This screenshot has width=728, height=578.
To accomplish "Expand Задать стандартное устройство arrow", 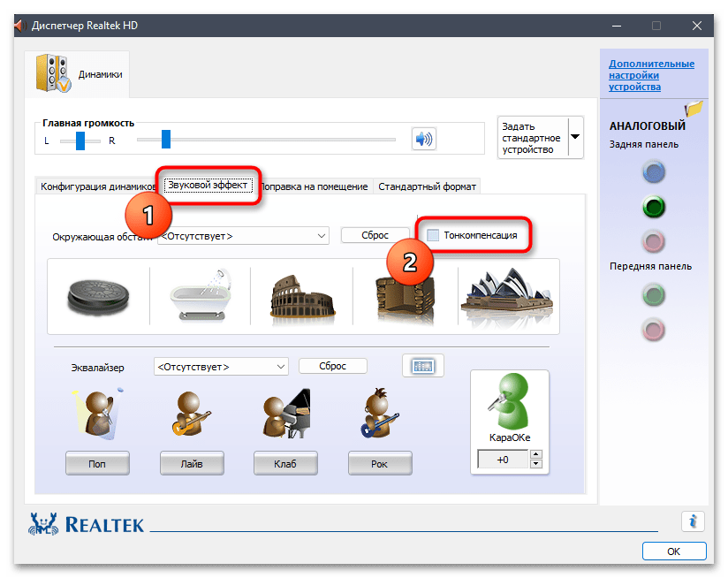I will click(x=575, y=137).
